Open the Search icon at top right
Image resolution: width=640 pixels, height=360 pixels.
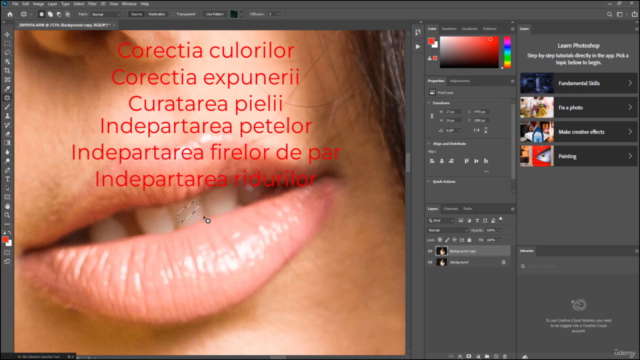pos(609,14)
